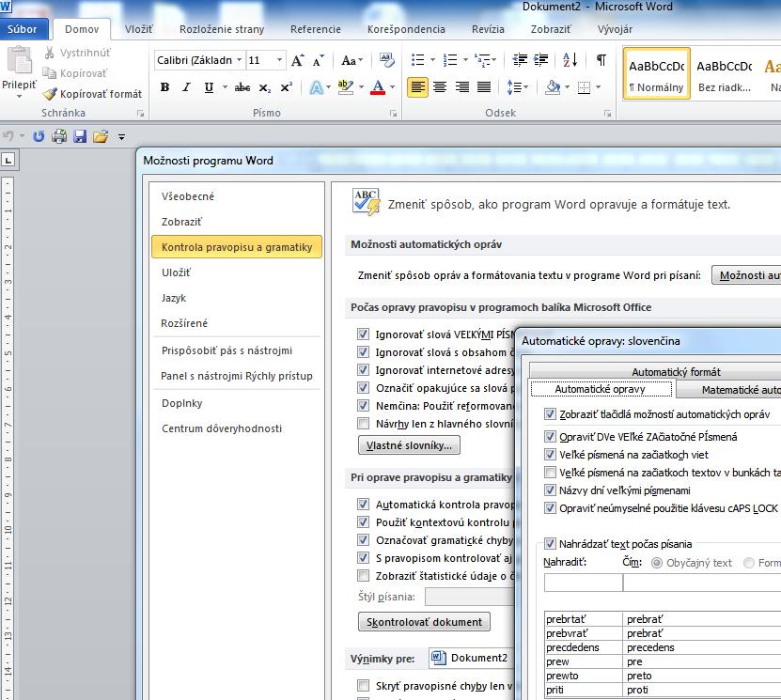Enable Zobraziť štatistické údaje checkbox
This screenshot has width=781, height=700.
click(363, 576)
